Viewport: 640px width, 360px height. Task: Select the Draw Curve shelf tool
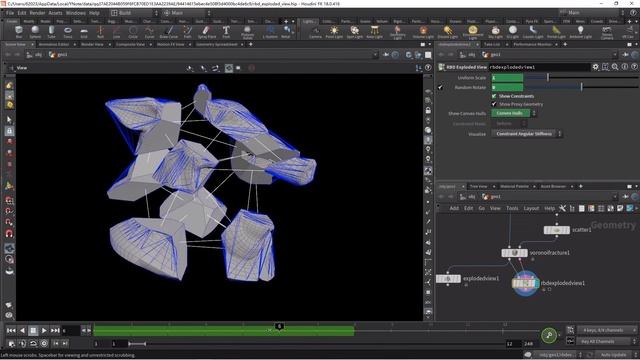point(169,31)
